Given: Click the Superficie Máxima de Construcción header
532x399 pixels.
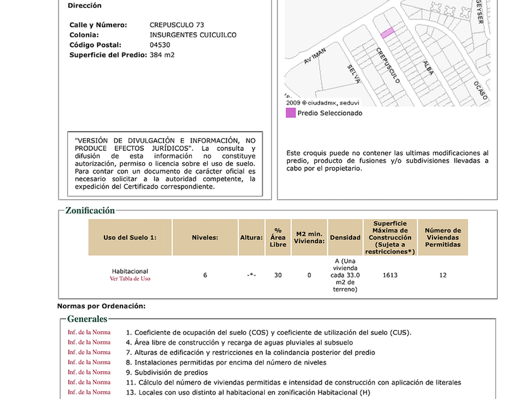Looking at the screenshot, I should (390, 237).
